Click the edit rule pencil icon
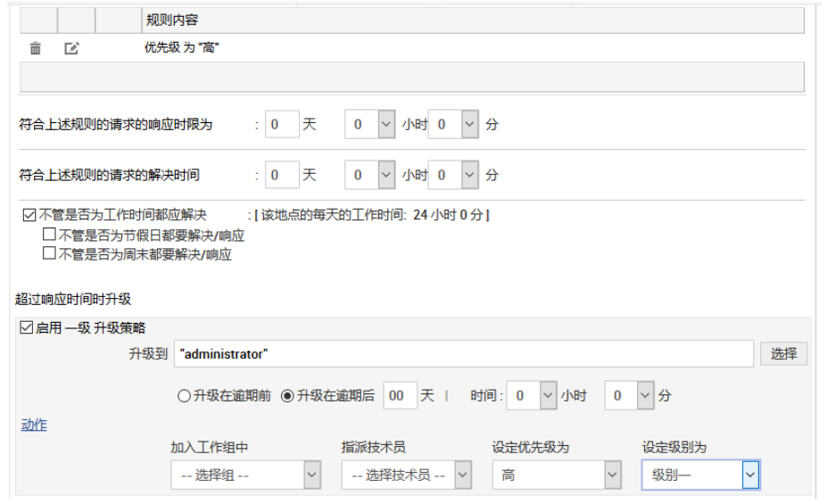Image resolution: width=827 pixels, height=504 pixels. click(71, 48)
